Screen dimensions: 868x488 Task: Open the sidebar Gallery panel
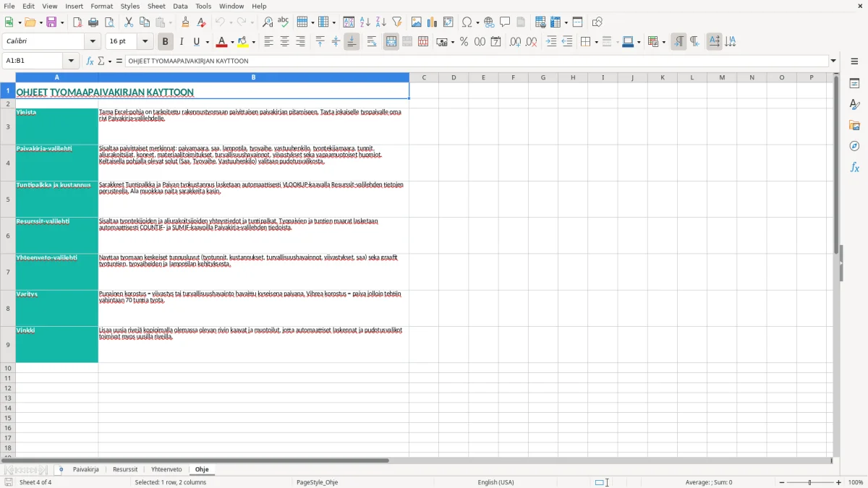pyautogui.click(x=854, y=125)
